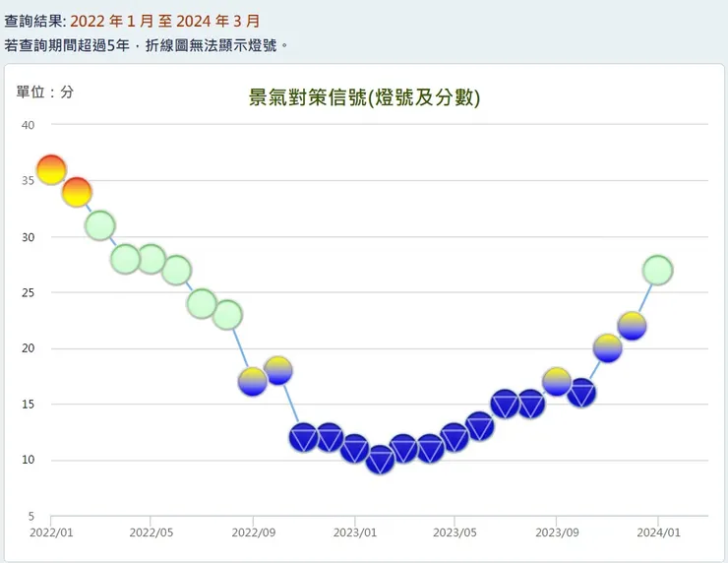The image size is (728, 563).
Task: Click the y-axis label 20
Action: point(28,347)
